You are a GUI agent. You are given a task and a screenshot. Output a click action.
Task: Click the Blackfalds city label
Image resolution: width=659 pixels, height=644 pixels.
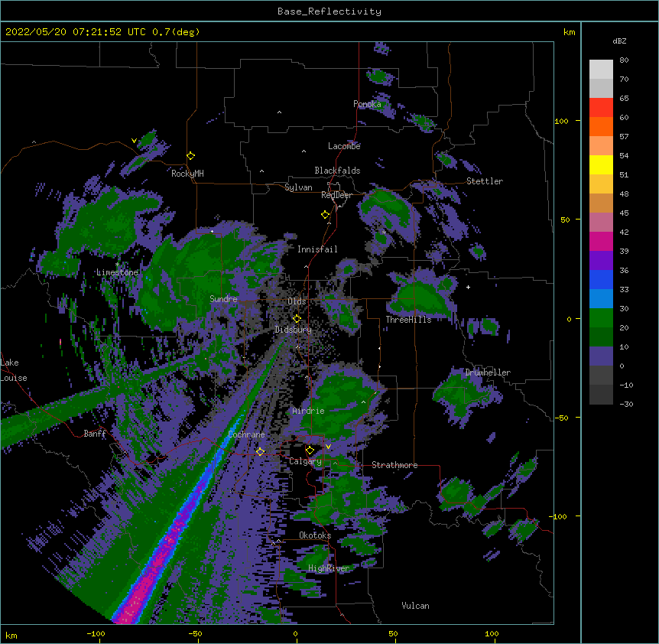(x=337, y=171)
